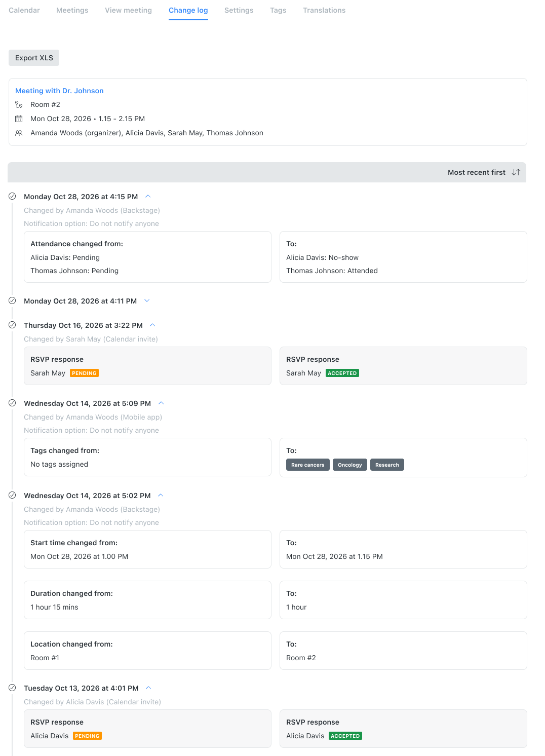Open the Meeting with Dr. Johnson link
545x756 pixels.
59,91
